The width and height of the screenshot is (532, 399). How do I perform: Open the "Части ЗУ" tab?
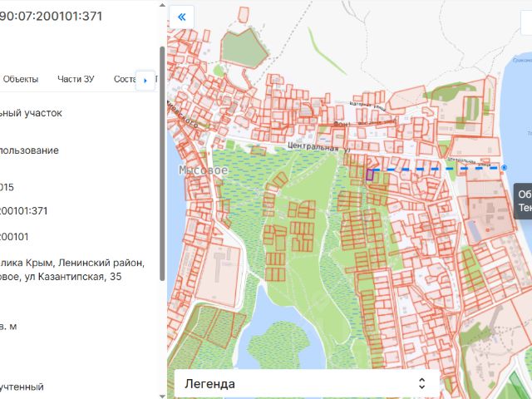point(76,79)
